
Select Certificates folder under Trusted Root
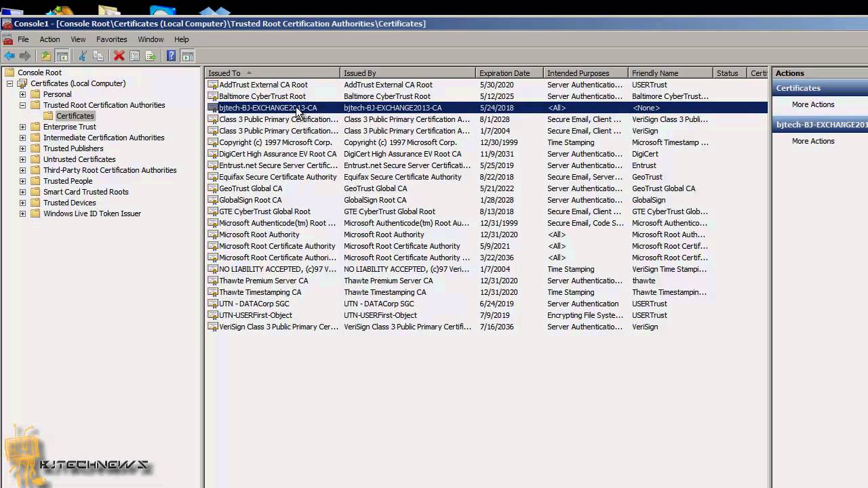[75, 116]
